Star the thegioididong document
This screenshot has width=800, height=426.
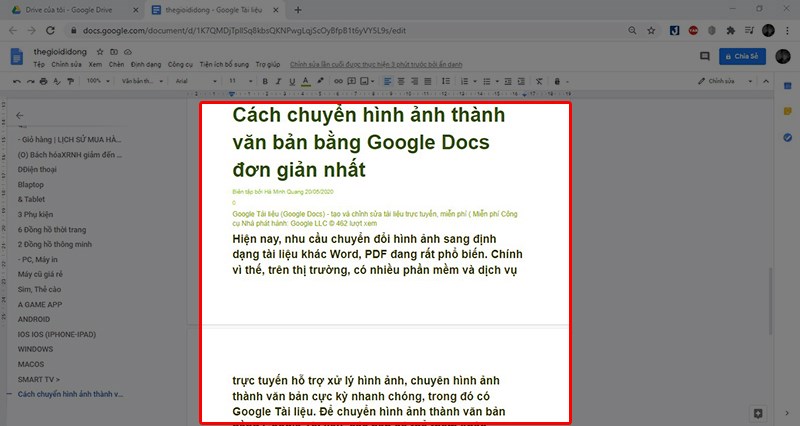pos(100,52)
